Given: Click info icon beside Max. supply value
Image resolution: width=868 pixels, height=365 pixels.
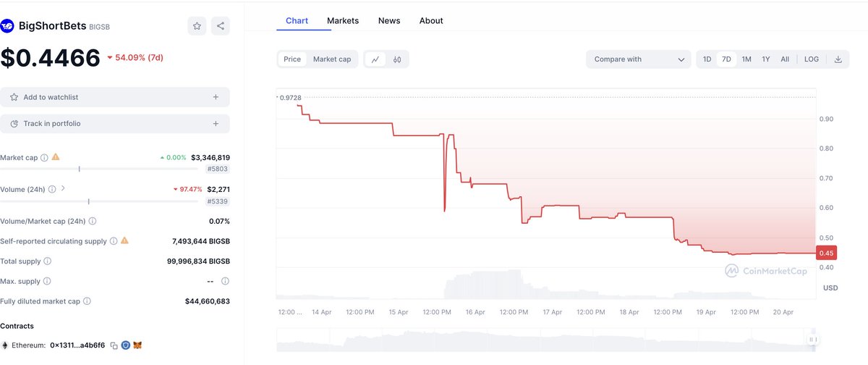Looking at the screenshot, I should pos(225,281).
